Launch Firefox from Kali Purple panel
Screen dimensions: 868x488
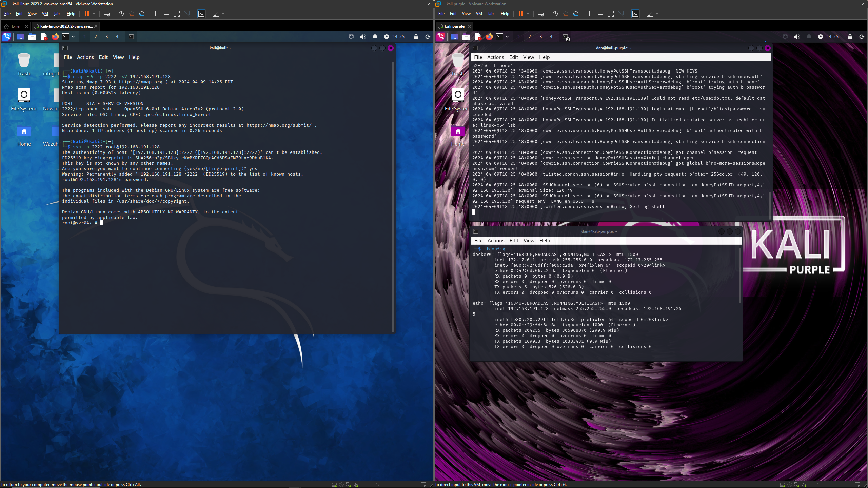click(489, 37)
